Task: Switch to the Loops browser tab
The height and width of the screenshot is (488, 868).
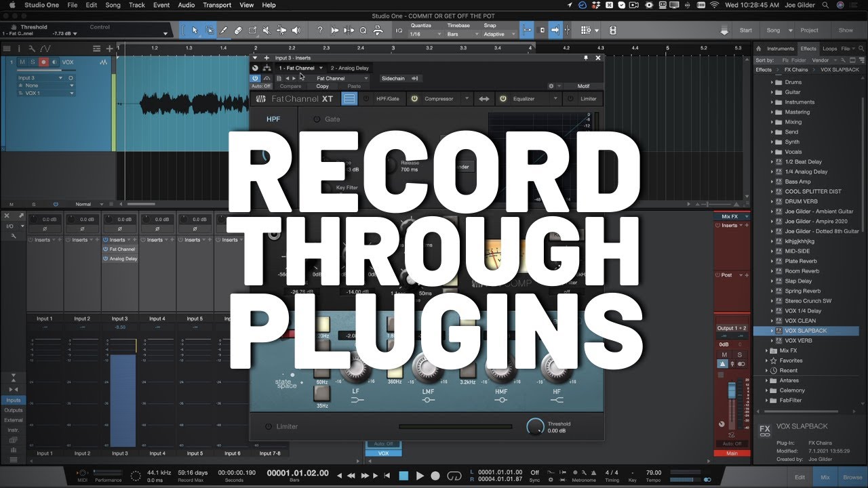Action: pos(829,49)
